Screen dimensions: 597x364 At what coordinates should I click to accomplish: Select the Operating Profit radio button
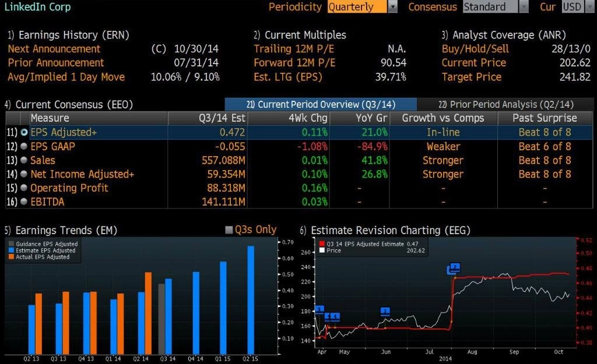coord(24,188)
